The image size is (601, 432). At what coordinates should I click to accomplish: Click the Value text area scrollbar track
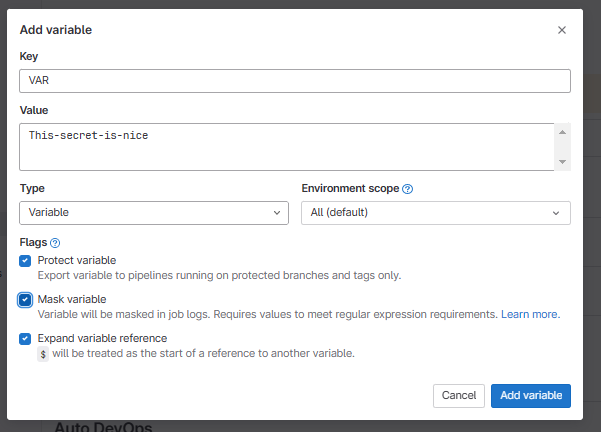pyautogui.click(x=563, y=147)
